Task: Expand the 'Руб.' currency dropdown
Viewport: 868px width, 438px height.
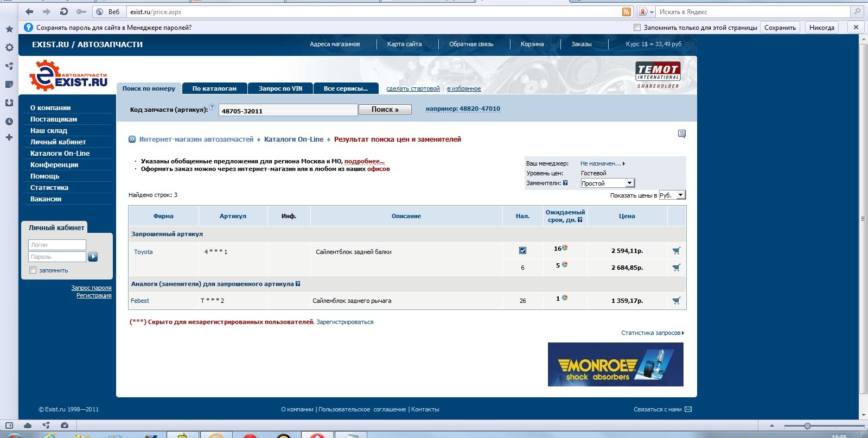Action: click(672, 195)
